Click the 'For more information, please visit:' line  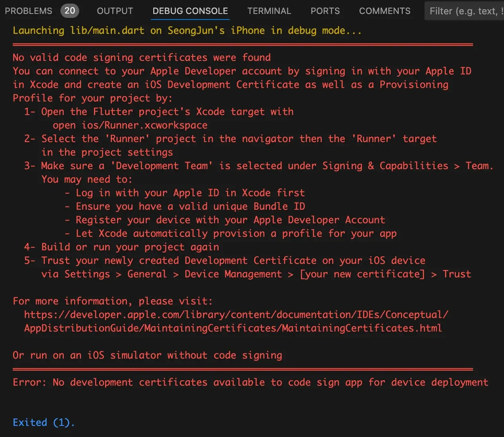pyautogui.click(x=113, y=301)
